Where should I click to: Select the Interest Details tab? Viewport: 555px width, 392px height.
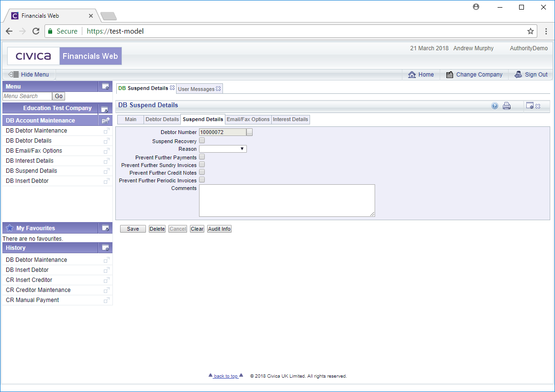(x=290, y=120)
